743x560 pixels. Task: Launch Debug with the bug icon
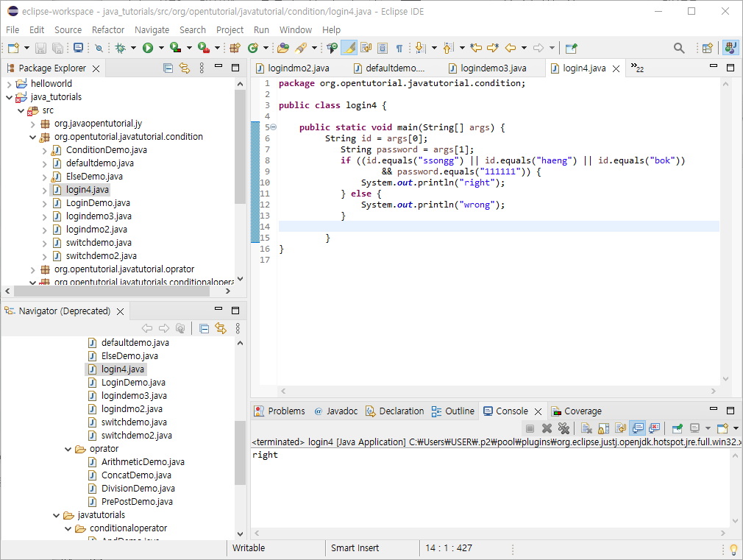121,48
